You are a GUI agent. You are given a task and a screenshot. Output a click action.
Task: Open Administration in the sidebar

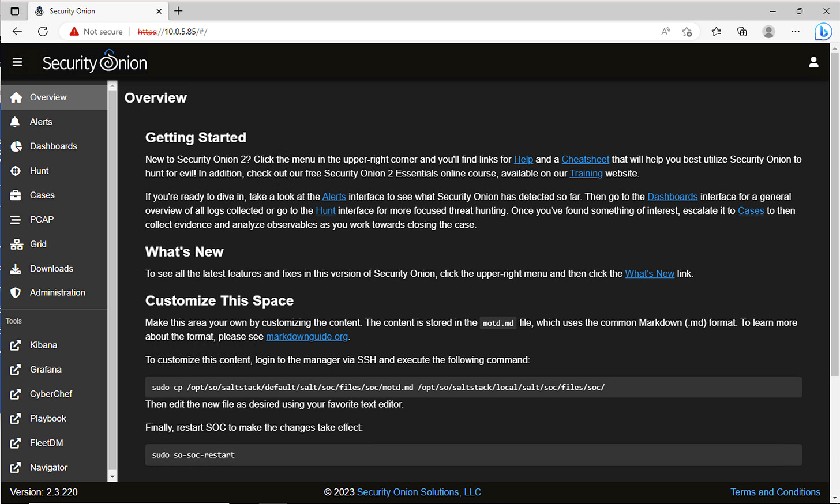(x=54, y=293)
